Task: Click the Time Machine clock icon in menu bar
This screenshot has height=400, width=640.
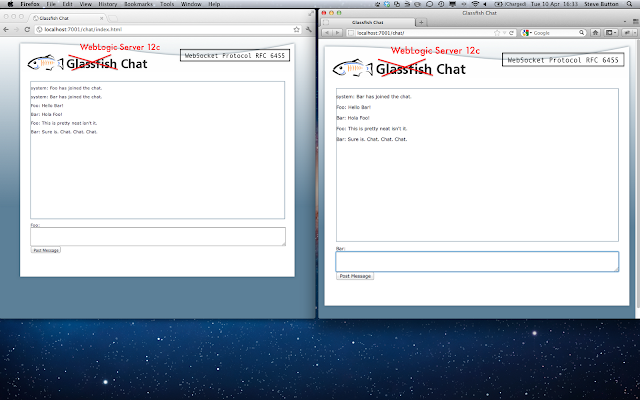Action: 441,4
